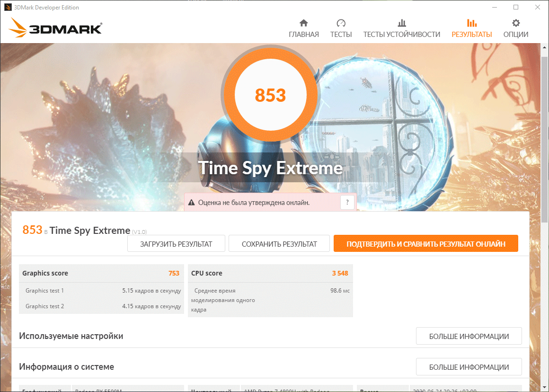Viewport: 549px width, 392px height.
Task: Open БОЛЬШЕ ИНФОРМАЦИИ for Используемые настройки
Action: (x=469, y=336)
